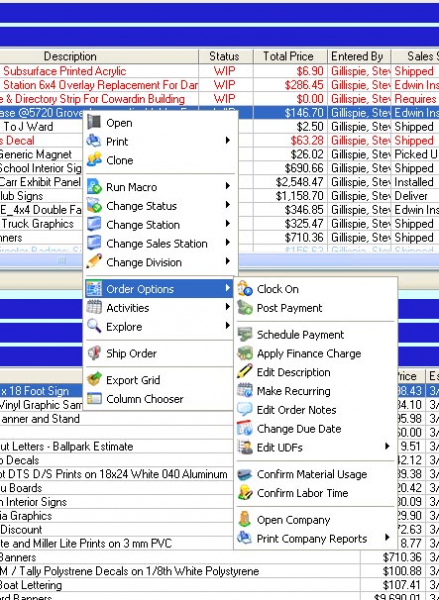
Task: Click the Clock On icon in submenu
Action: coord(245,289)
